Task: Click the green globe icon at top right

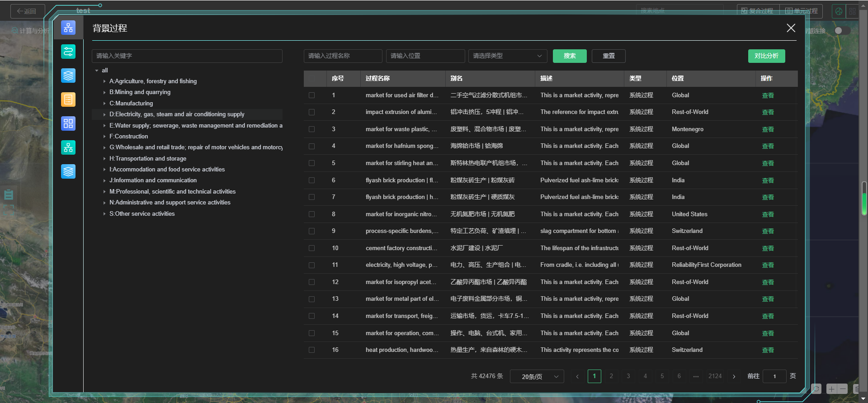Action: coord(839,11)
